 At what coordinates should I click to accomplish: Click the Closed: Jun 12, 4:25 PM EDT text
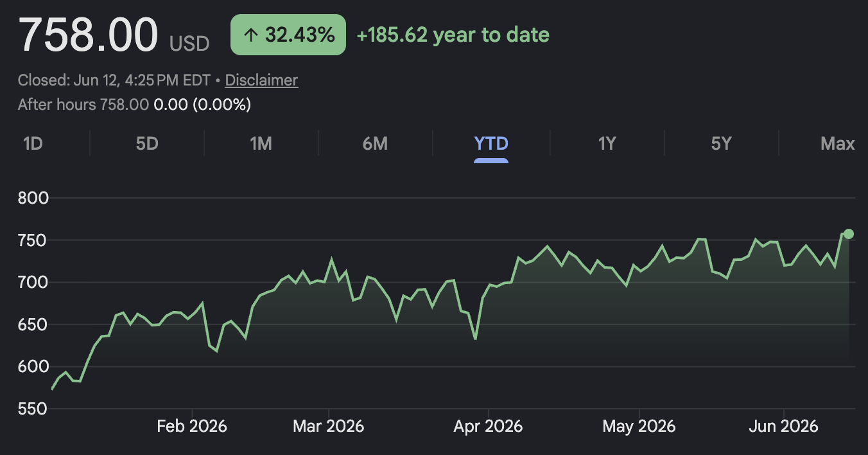114,80
